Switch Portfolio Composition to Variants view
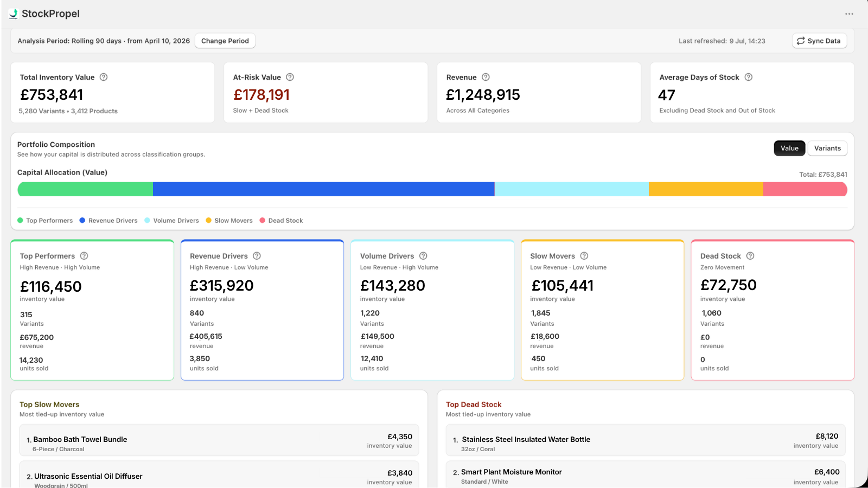 827,148
